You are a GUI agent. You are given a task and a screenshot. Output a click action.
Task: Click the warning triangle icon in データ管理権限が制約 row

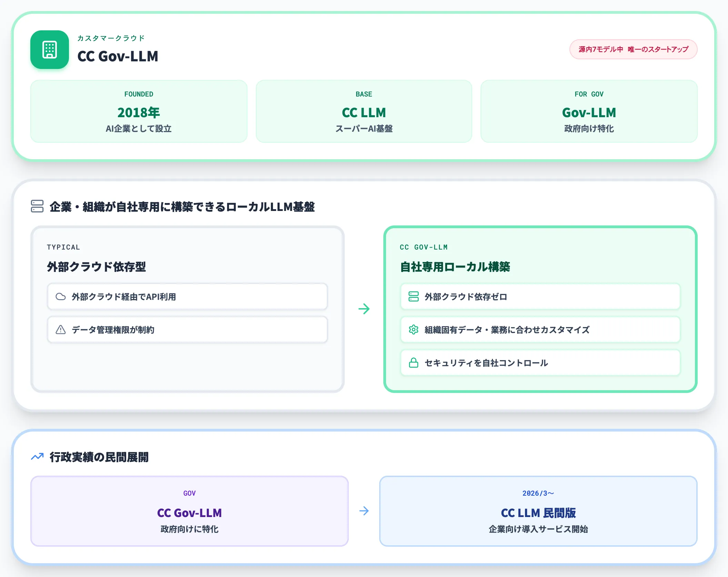click(x=61, y=330)
